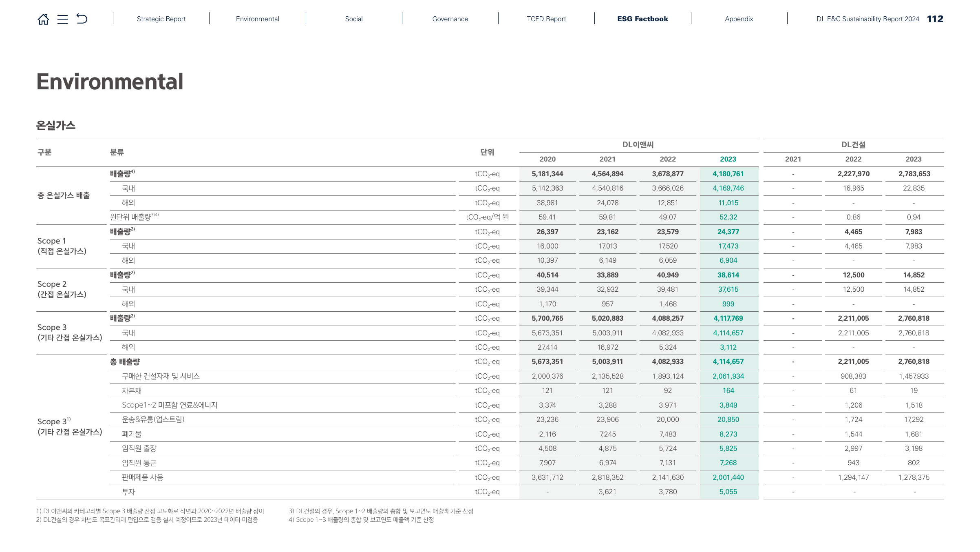Click the 온실가스 section title

(x=56, y=125)
